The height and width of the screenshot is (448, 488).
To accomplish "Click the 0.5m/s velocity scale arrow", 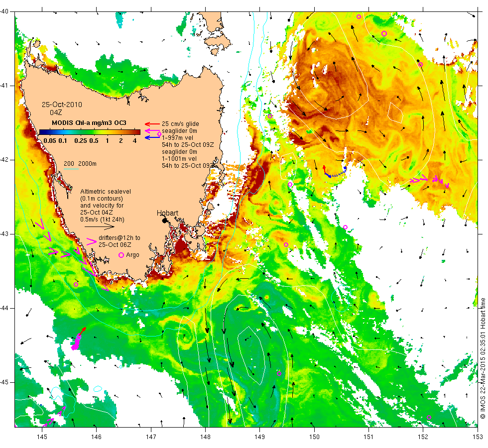I will click(100, 227).
